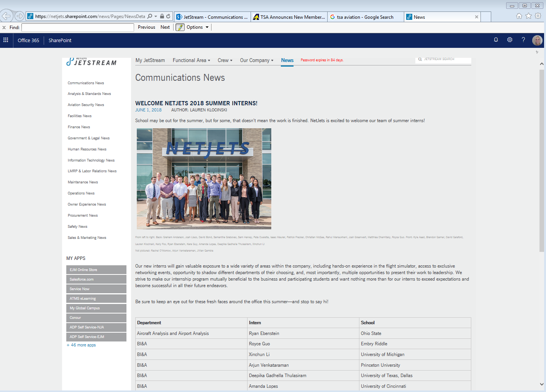Click the Find text input box

[x=78, y=28]
